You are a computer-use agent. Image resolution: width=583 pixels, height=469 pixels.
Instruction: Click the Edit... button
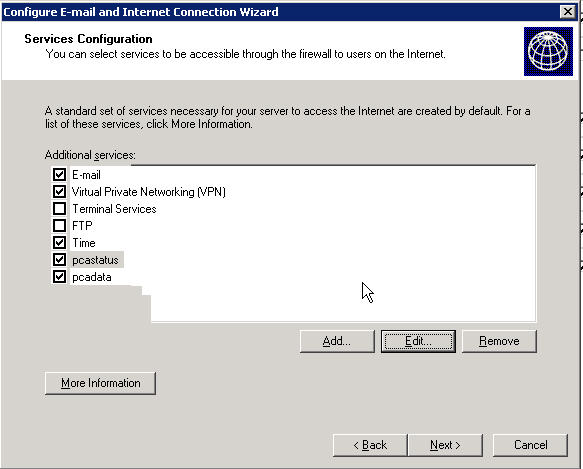[418, 341]
